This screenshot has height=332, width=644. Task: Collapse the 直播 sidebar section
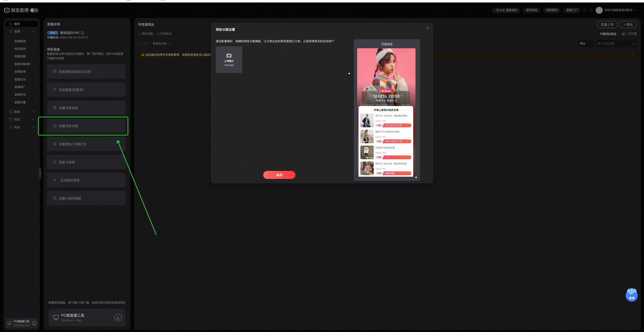[x=33, y=31]
